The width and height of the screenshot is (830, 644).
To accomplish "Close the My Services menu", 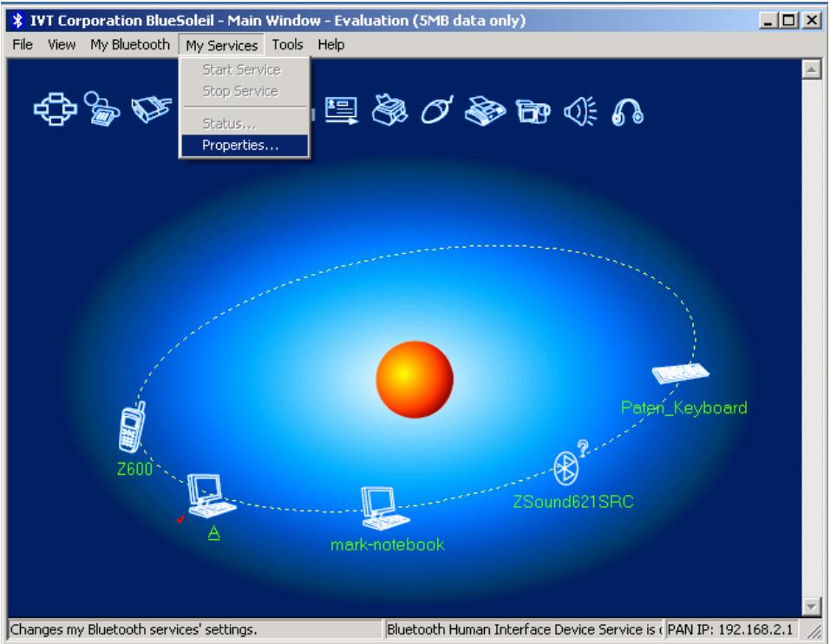I will pyautogui.click(x=221, y=46).
